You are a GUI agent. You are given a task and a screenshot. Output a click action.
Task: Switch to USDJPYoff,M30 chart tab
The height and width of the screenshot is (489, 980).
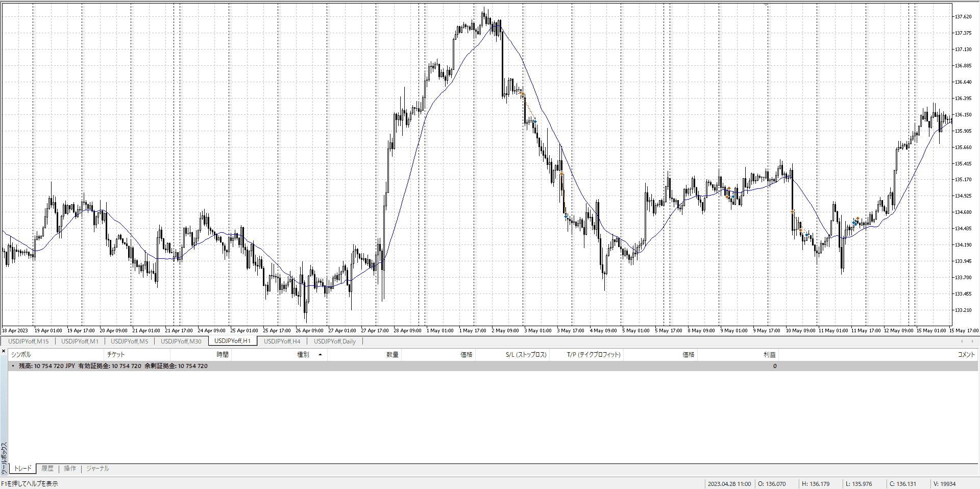pos(181,341)
